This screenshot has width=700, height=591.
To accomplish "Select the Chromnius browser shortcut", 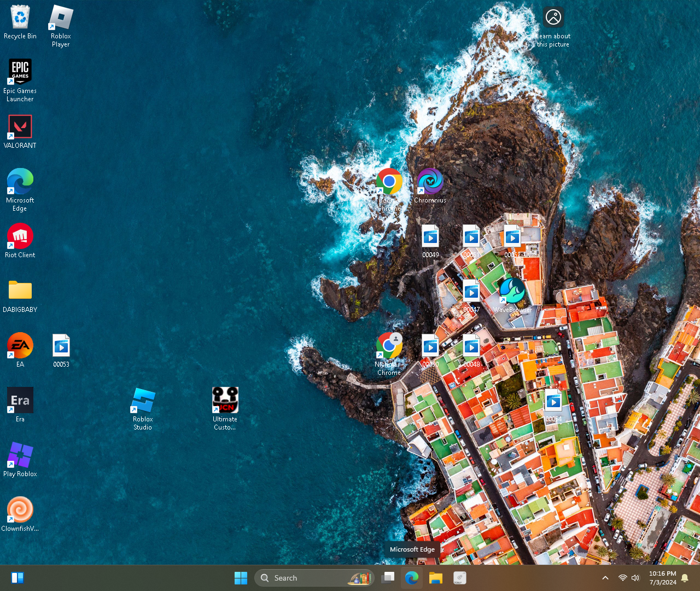I will tap(430, 187).
